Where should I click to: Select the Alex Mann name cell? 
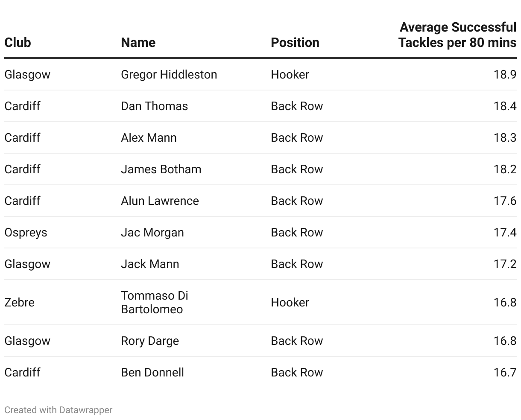tap(149, 138)
